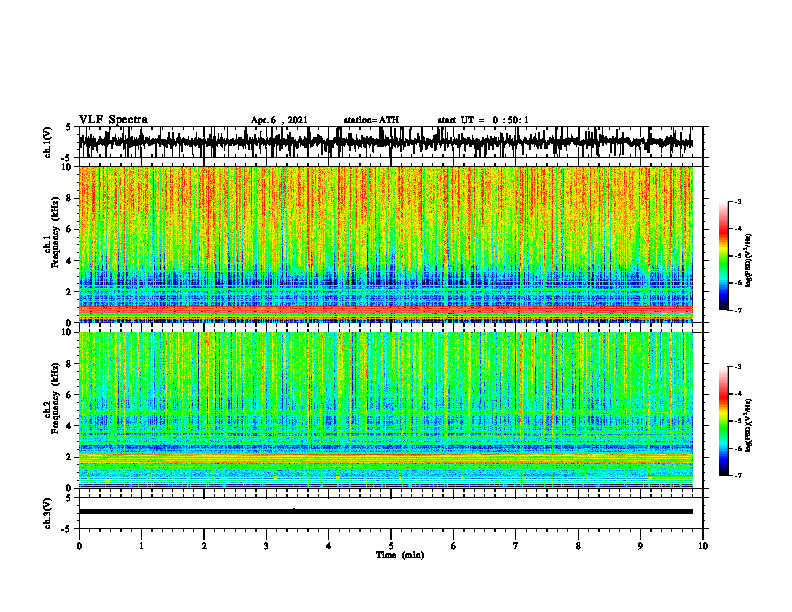The image size is (792, 612).
Task: Click the '-7' value on ch.2 colorbar
Action: (x=738, y=475)
